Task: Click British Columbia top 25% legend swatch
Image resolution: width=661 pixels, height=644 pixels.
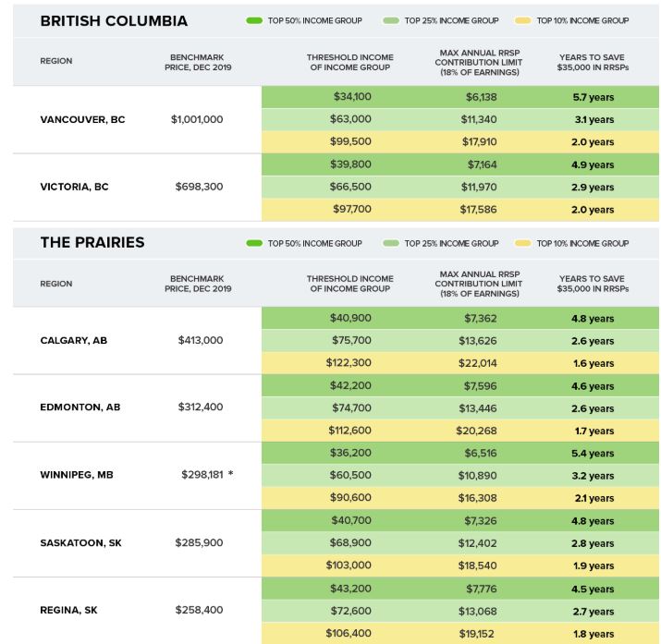Action: 391,20
